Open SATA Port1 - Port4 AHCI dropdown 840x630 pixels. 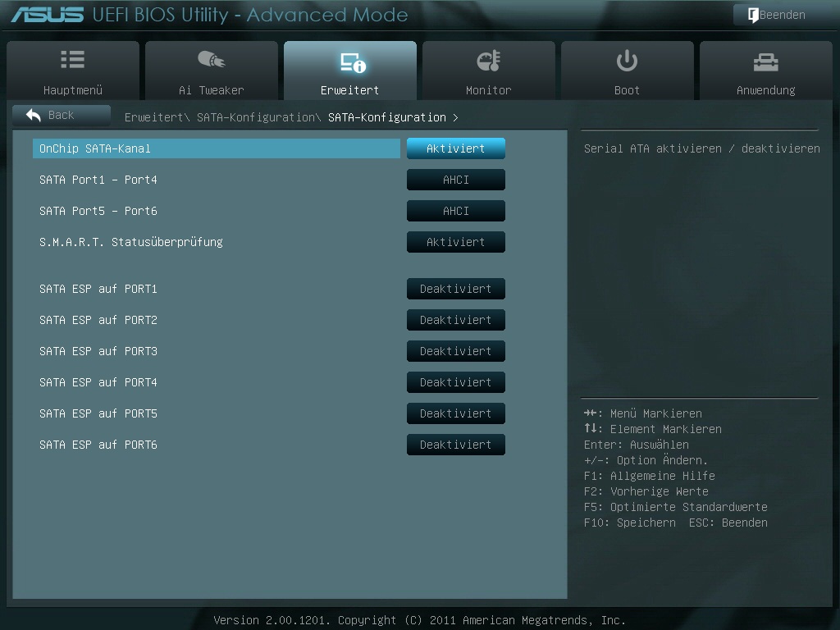[x=456, y=180]
